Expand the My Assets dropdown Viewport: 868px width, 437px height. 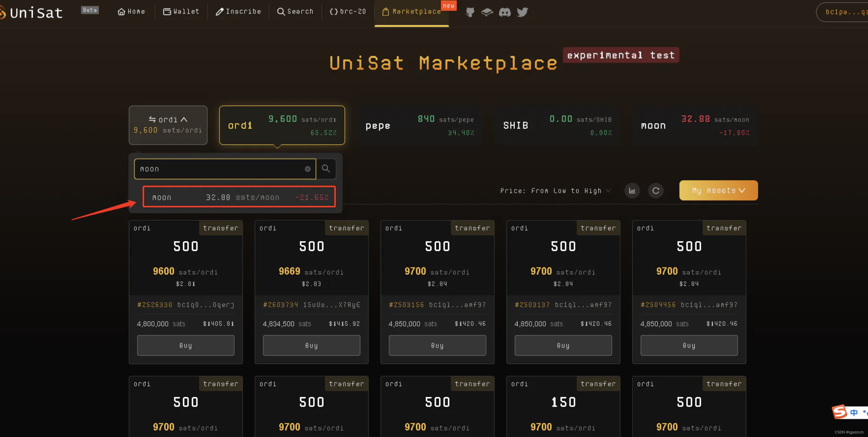[718, 190]
